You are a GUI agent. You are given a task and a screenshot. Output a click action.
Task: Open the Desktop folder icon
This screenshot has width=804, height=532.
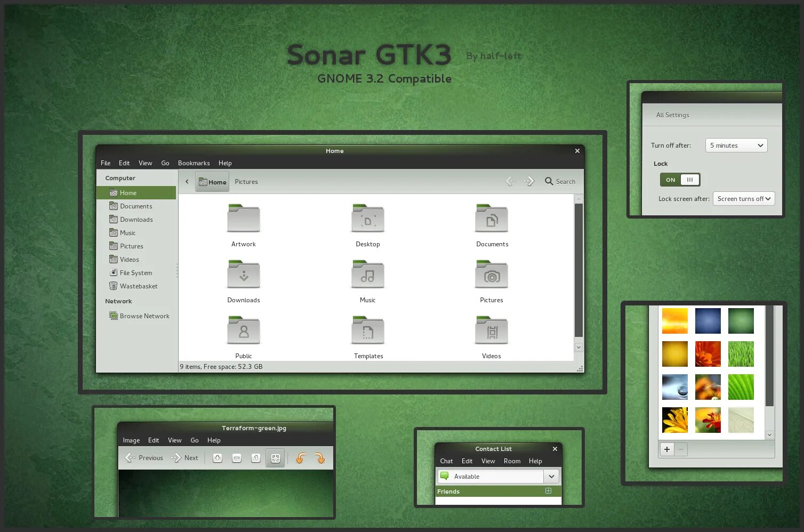click(x=368, y=218)
